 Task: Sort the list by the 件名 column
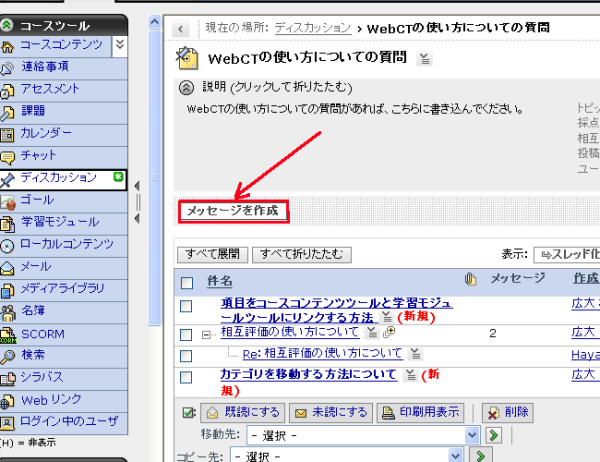pos(220,281)
